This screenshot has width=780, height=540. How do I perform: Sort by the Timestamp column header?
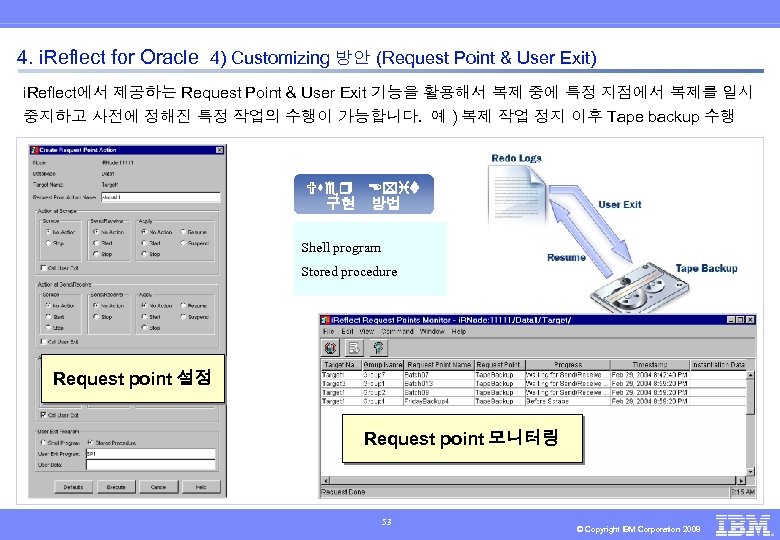pyautogui.click(x=650, y=364)
